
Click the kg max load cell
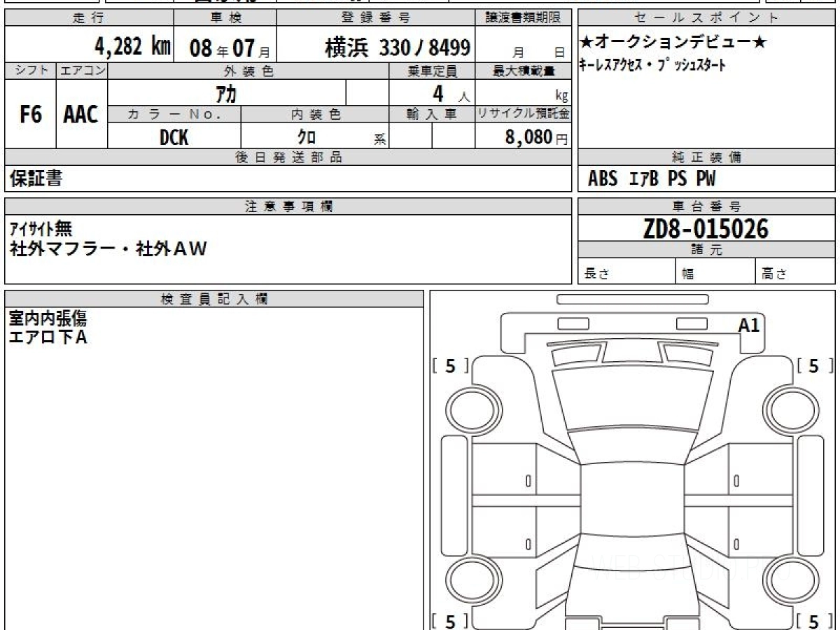coord(523,93)
